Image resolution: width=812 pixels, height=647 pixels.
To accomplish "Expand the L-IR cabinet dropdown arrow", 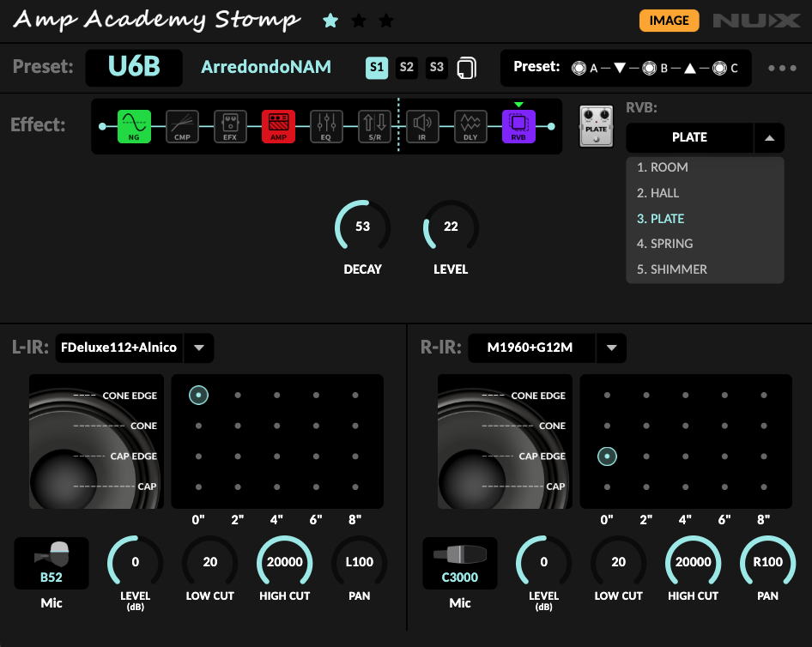I will click(199, 348).
